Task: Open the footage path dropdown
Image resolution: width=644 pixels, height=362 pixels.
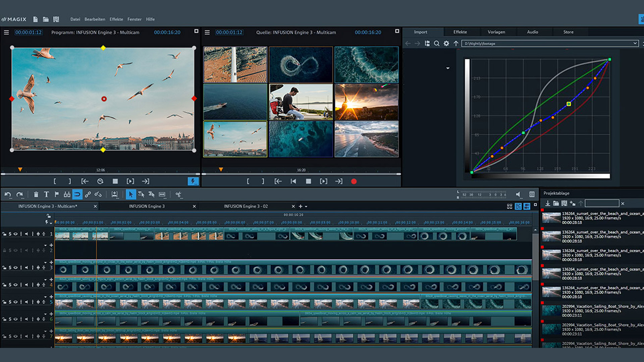Action: point(635,43)
